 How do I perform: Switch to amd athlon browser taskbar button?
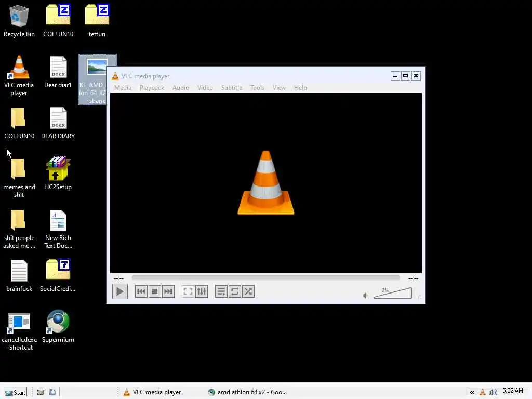[247, 392]
